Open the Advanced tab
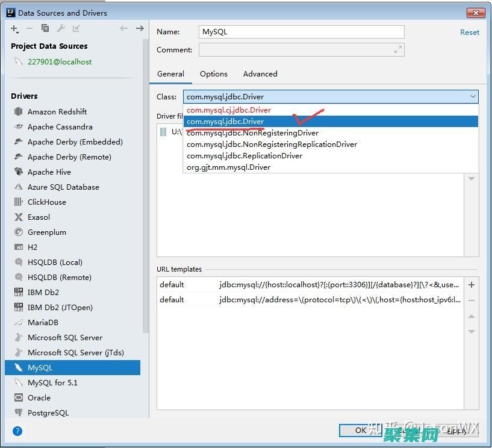The image size is (492, 448). tap(260, 74)
